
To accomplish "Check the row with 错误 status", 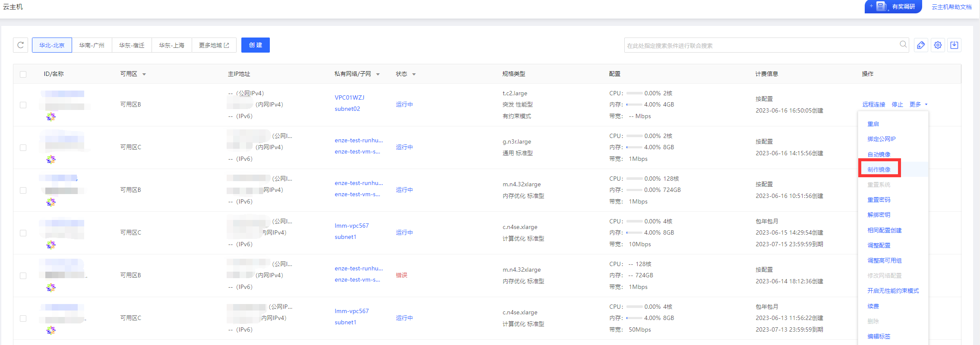I will (x=23, y=276).
